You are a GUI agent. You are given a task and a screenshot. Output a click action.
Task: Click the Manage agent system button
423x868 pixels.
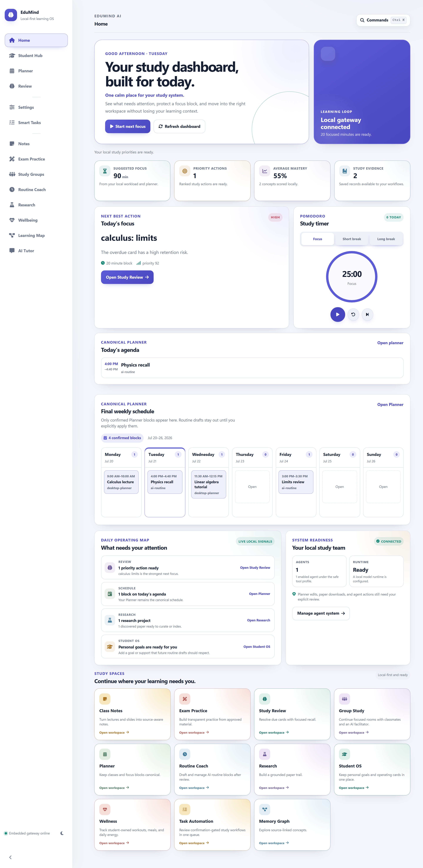point(321,613)
